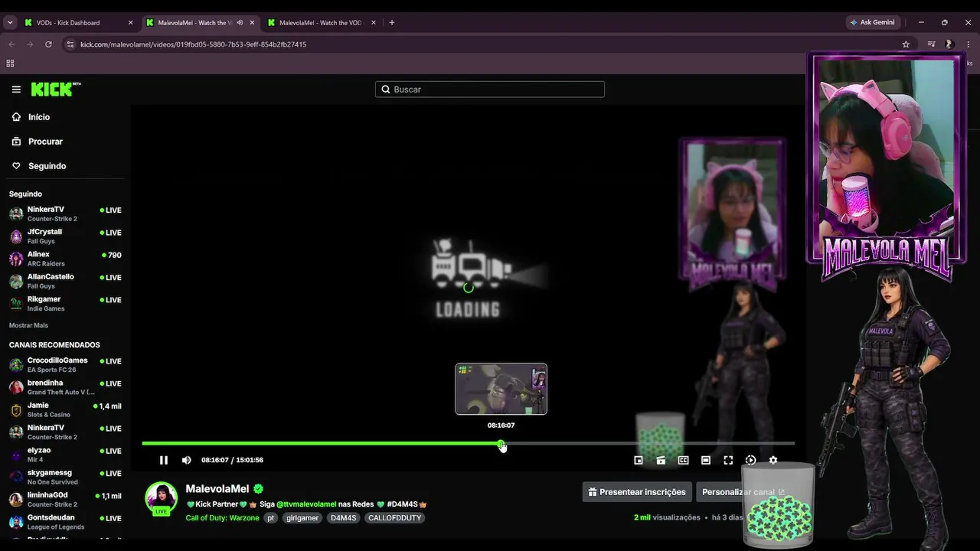Toggle closed captions CC button
This screenshot has height=551, width=980.
point(684,460)
